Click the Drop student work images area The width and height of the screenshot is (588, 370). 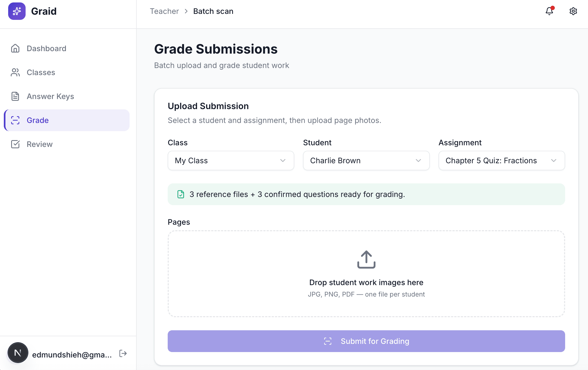[366, 282]
